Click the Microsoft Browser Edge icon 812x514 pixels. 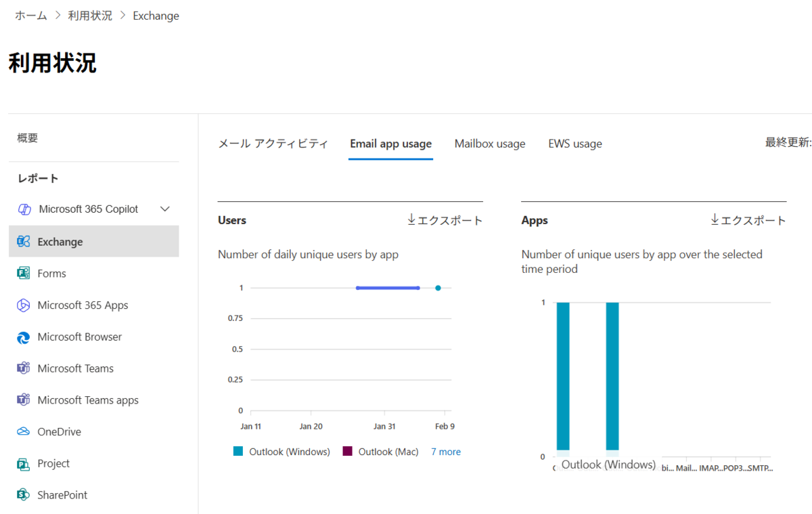tap(24, 337)
